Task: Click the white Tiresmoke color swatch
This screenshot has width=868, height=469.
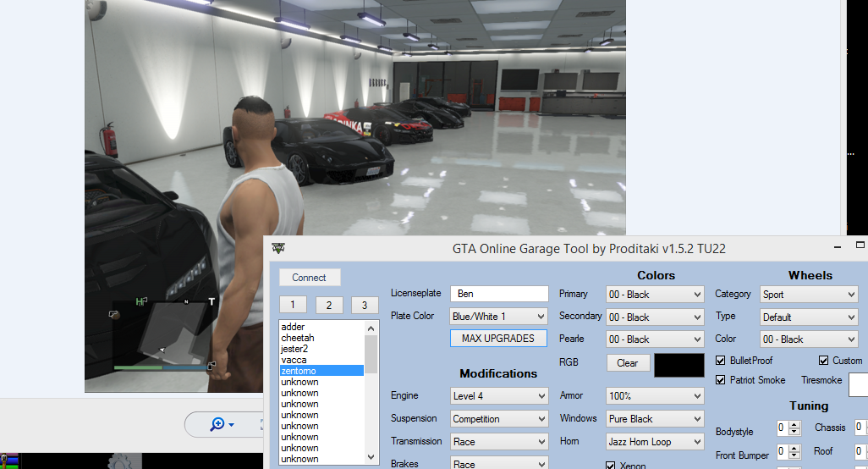Action: click(x=859, y=385)
